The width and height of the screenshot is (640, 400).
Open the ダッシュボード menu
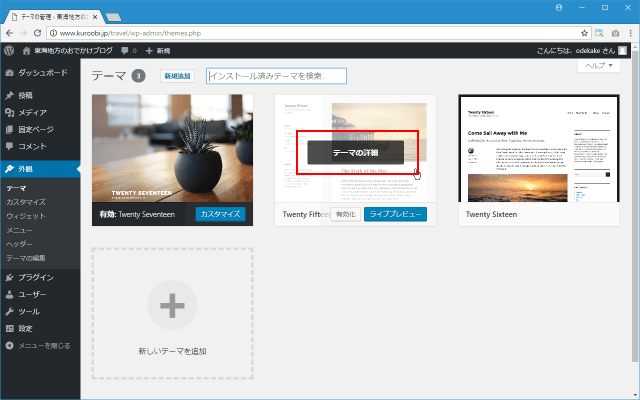pos(40,73)
